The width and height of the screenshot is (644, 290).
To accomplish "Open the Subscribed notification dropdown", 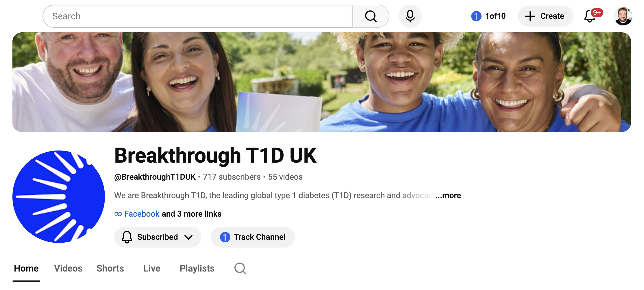I will (x=158, y=237).
